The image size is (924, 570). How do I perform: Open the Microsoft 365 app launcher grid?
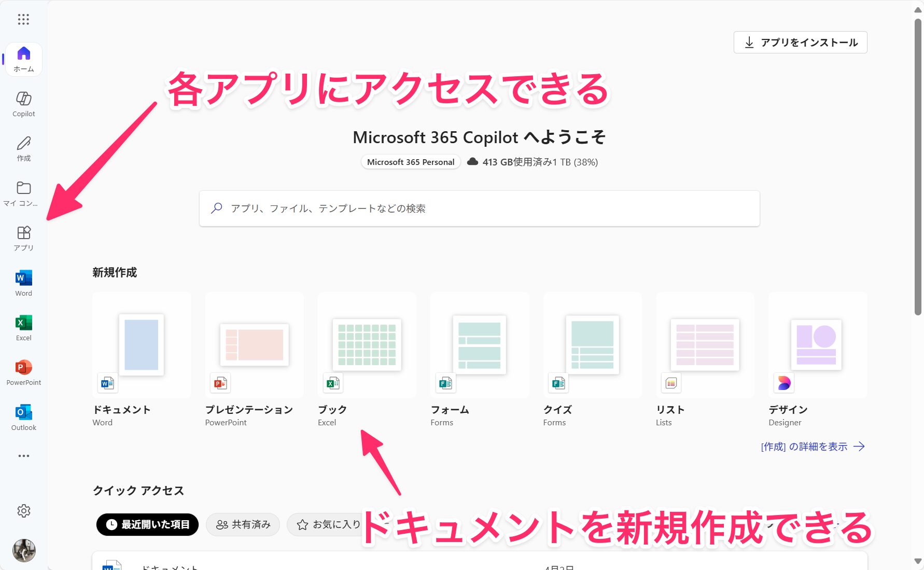click(x=23, y=19)
